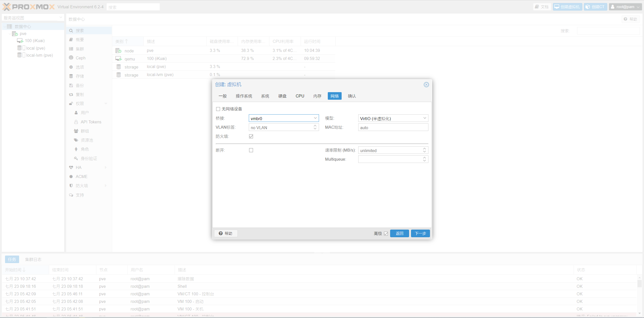
Task: Switch to the CPU tab in wizard
Action: 300,96
